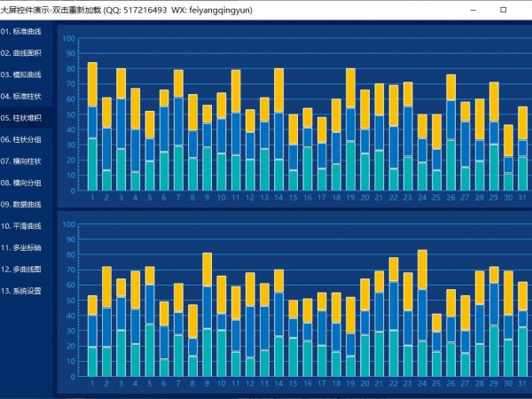Image resolution: width=532 pixels, height=399 pixels.
Task: Switch to 03. 模拟曲线 view
Action: coord(25,74)
